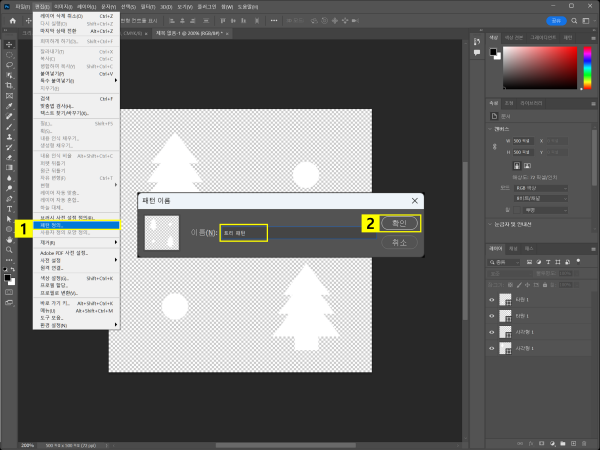Select the Pen tool
Viewport: 600px width, 450px height.
(x=9, y=199)
